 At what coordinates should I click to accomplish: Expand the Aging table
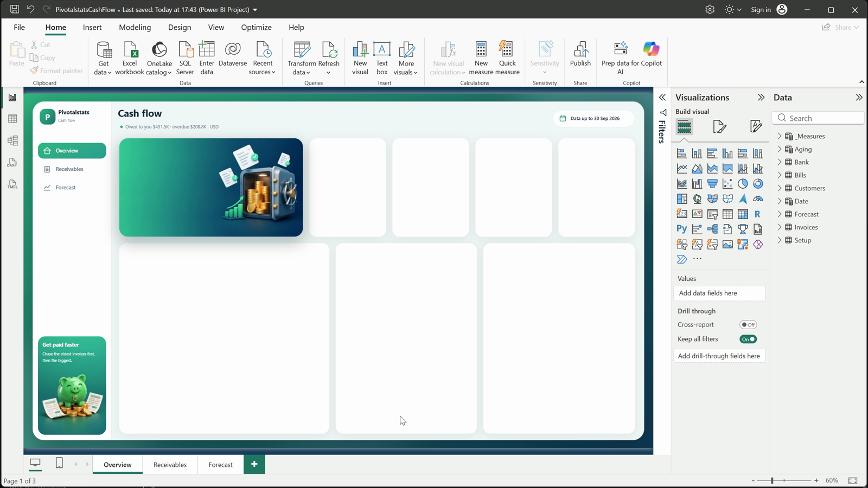(780, 149)
